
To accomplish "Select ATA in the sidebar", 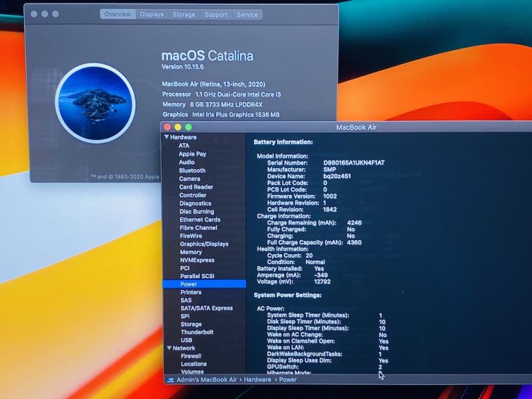I will 184,146.
